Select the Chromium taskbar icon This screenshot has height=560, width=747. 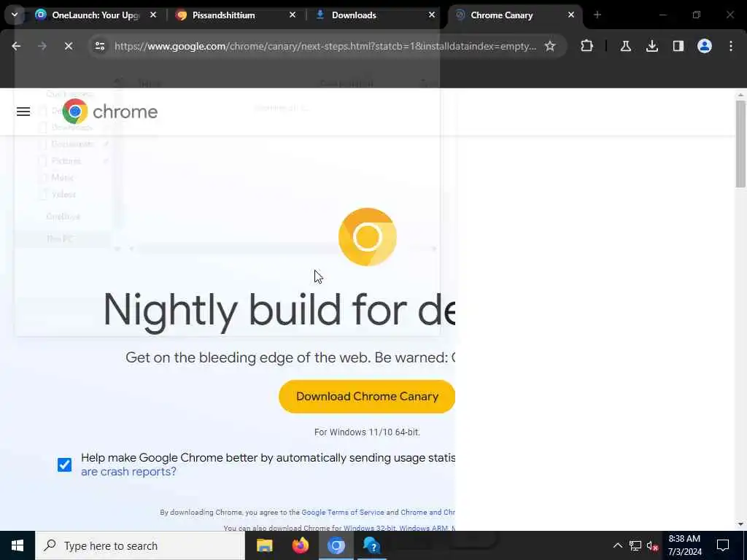pos(336,545)
